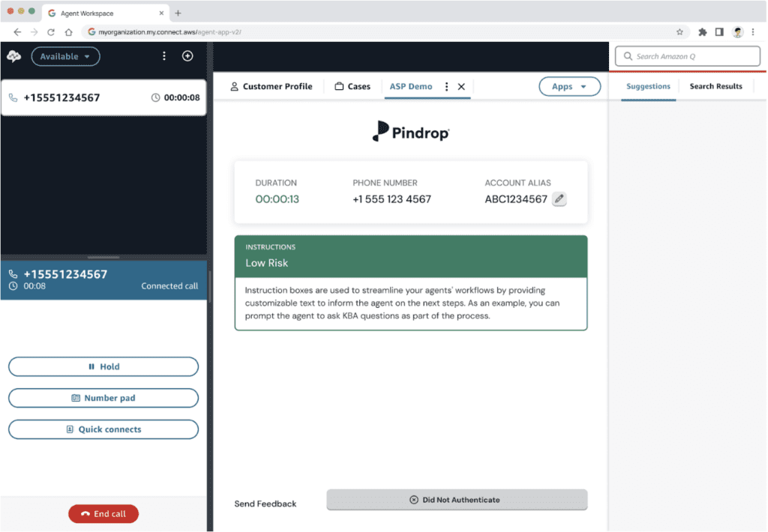This screenshot has width=768, height=532.
Task: Click the Send Feedback link
Action: [x=264, y=504]
